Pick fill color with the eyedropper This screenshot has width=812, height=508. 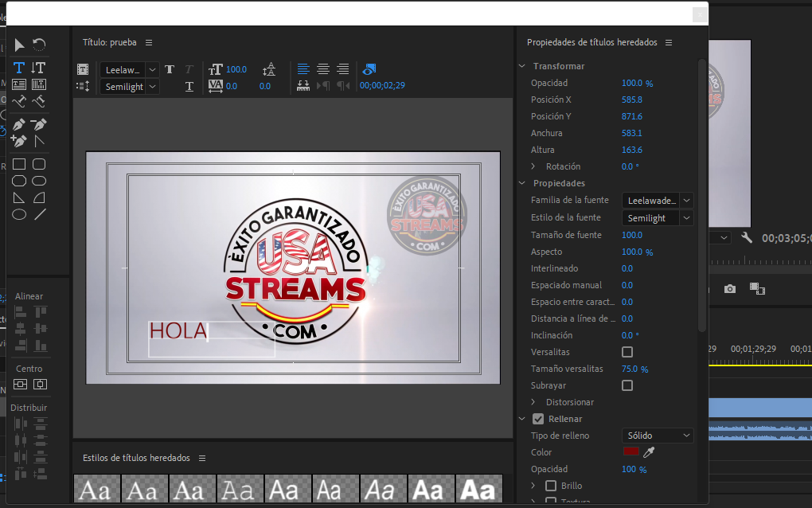[648, 452]
